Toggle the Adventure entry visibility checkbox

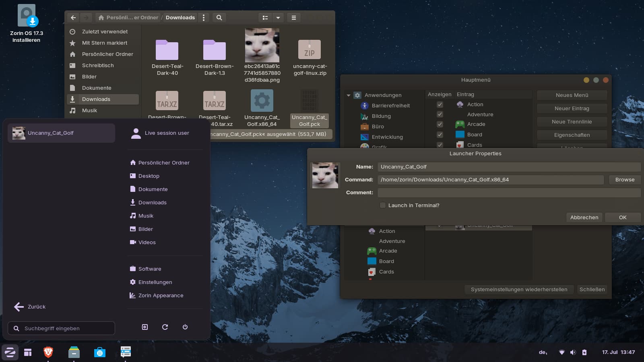click(x=440, y=115)
